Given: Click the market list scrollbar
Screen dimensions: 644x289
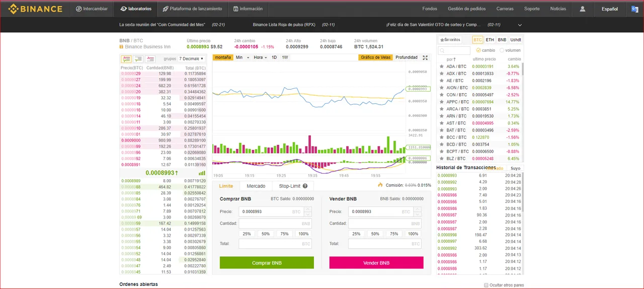Looking at the screenshot, I should coord(522,69).
